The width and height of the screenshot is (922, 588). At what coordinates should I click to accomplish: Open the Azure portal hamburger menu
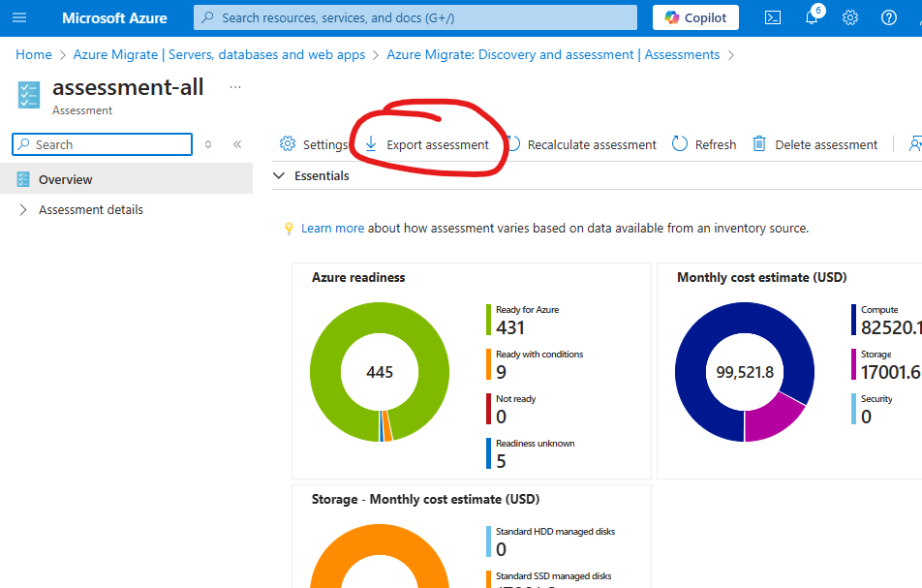pos(19,17)
